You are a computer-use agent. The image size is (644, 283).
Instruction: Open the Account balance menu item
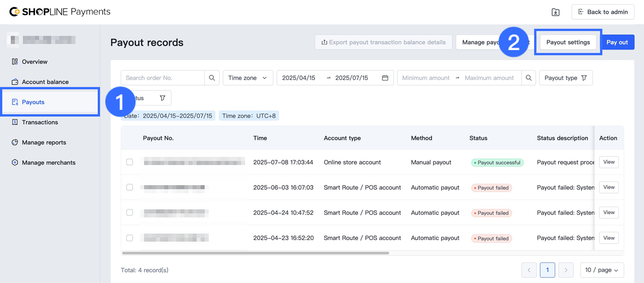45,82
